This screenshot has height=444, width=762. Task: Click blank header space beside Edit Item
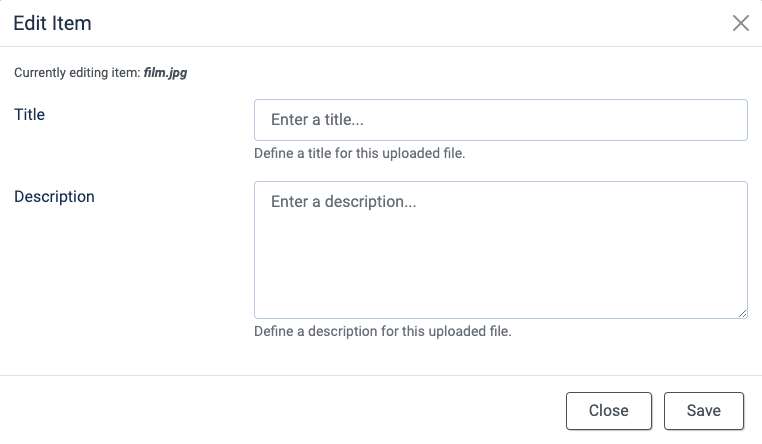[400, 23]
